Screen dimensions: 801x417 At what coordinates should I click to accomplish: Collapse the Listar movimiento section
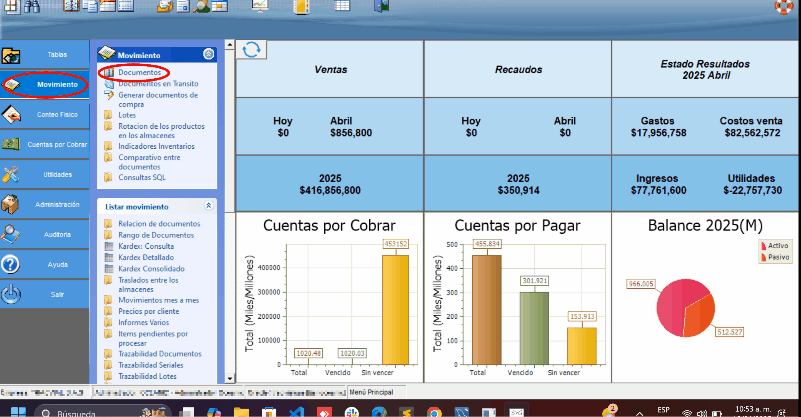(208, 205)
